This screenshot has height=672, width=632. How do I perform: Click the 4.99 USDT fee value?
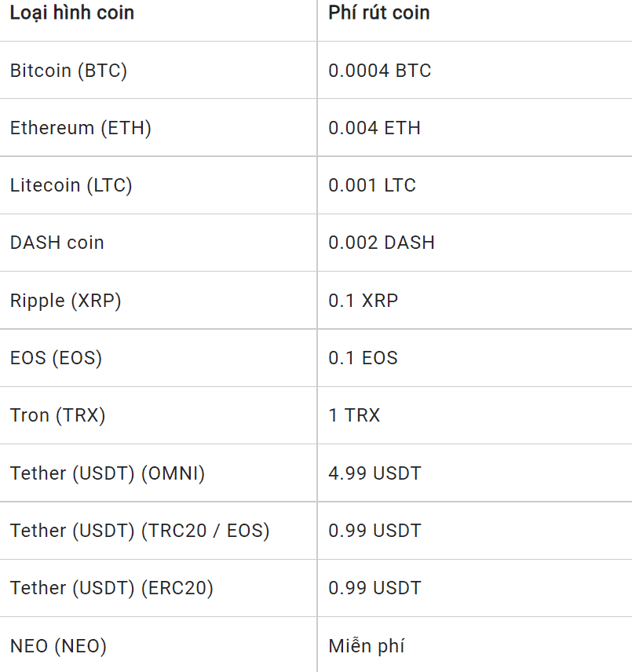[x=374, y=473]
